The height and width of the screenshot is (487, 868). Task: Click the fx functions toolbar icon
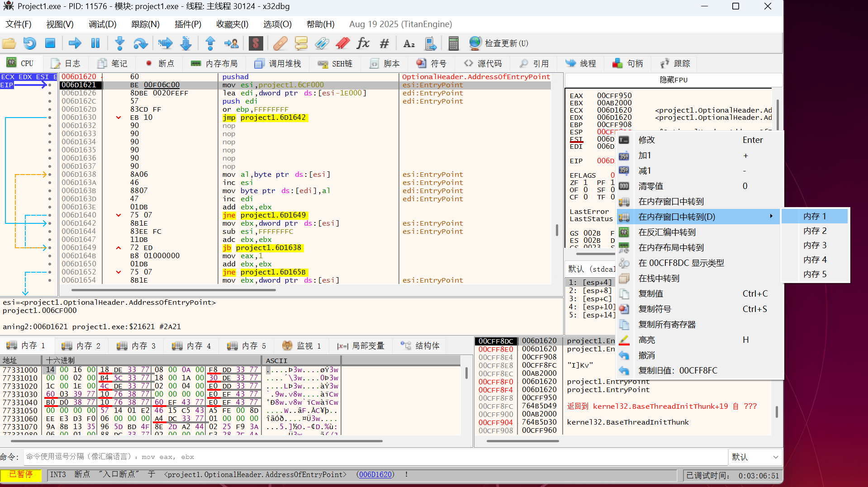click(x=363, y=43)
